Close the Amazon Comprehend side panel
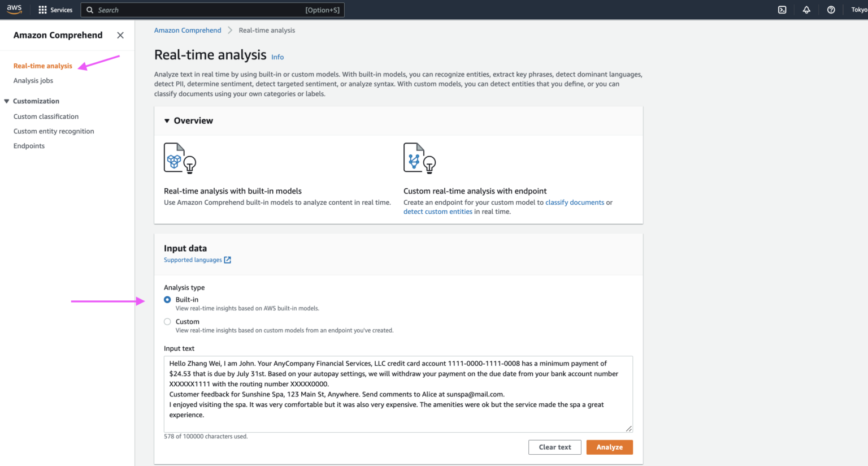The width and height of the screenshot is (868, 466). (120, 35)
